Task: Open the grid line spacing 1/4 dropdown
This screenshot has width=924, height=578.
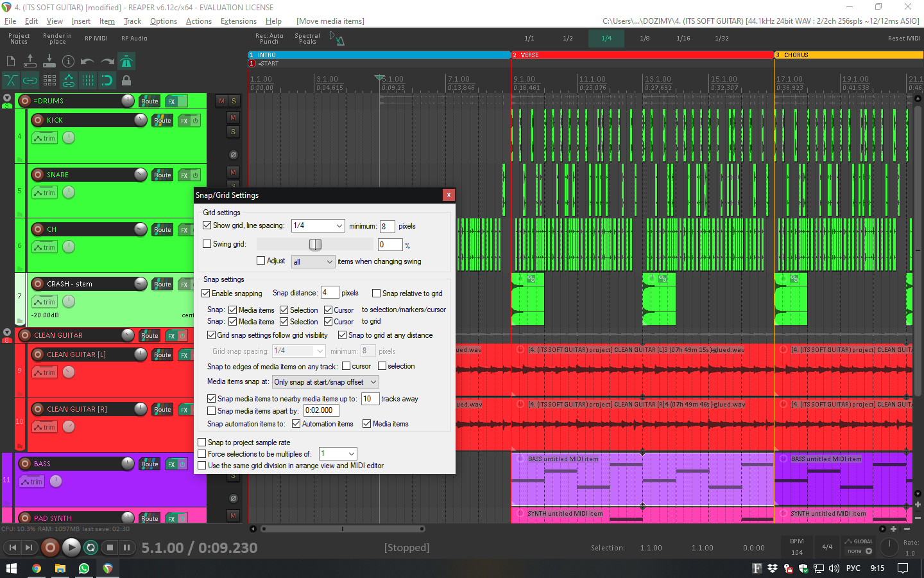Action: click(318, 225)
